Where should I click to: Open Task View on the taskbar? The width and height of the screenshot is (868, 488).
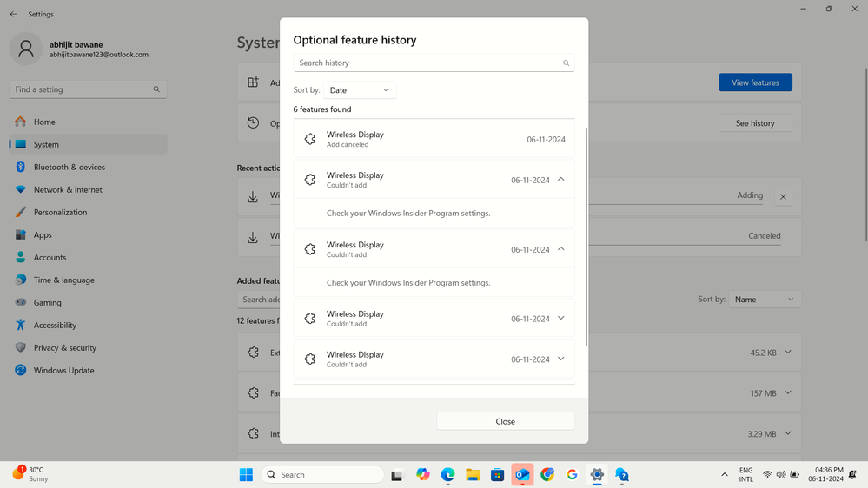tap(397, 475)
